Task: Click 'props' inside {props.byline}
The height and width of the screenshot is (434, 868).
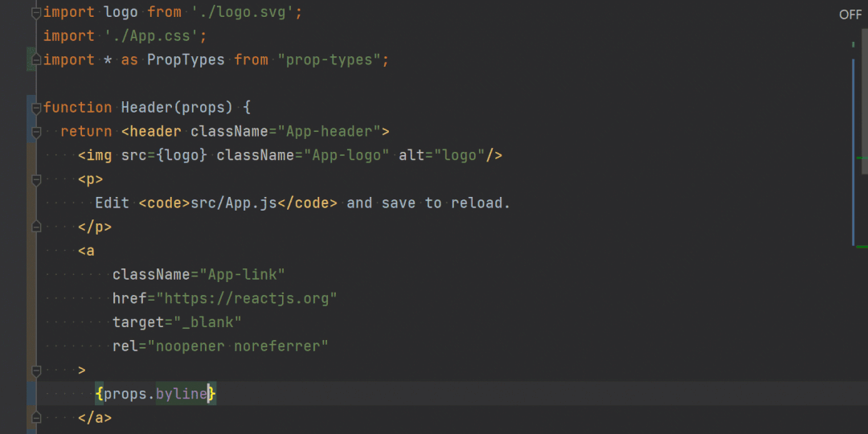Action: (125, 394)
